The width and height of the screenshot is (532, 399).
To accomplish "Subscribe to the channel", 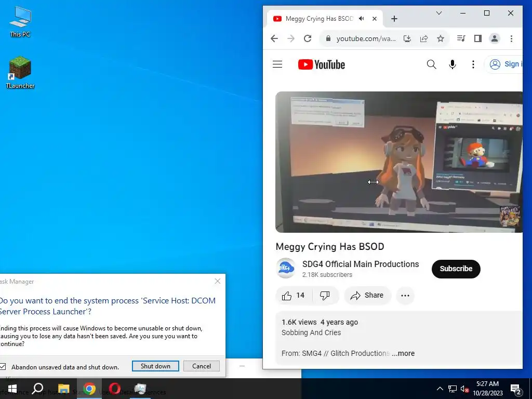I will click(456, 269).
